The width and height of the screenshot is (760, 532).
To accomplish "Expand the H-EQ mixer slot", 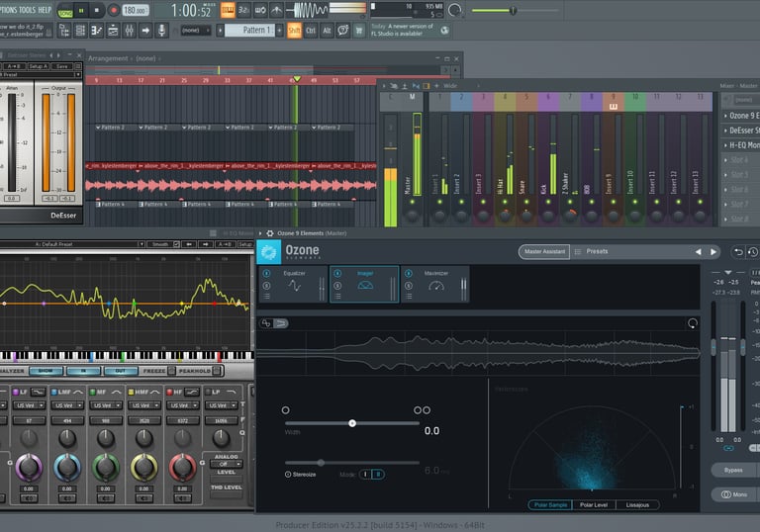I will (x=725, y=145).
